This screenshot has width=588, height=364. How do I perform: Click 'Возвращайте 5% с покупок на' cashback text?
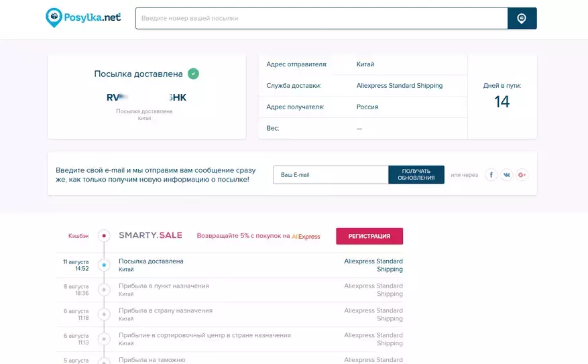click(243, 236)
